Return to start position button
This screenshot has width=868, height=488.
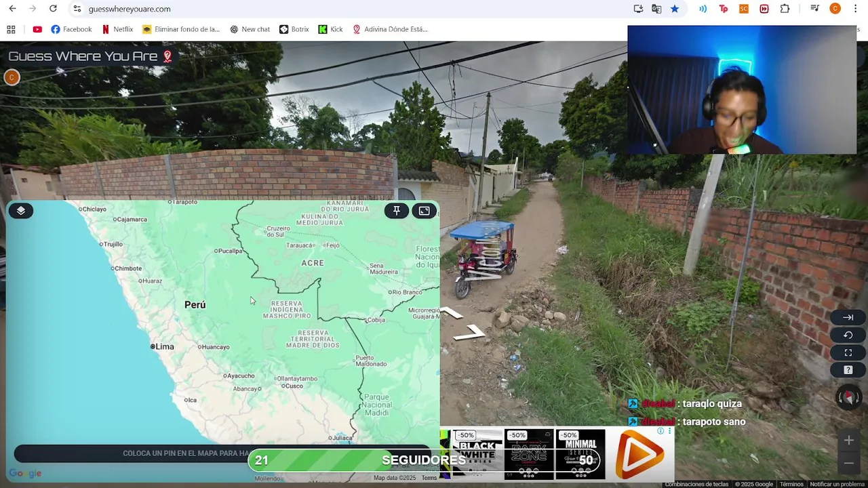[x=848, y=335]
